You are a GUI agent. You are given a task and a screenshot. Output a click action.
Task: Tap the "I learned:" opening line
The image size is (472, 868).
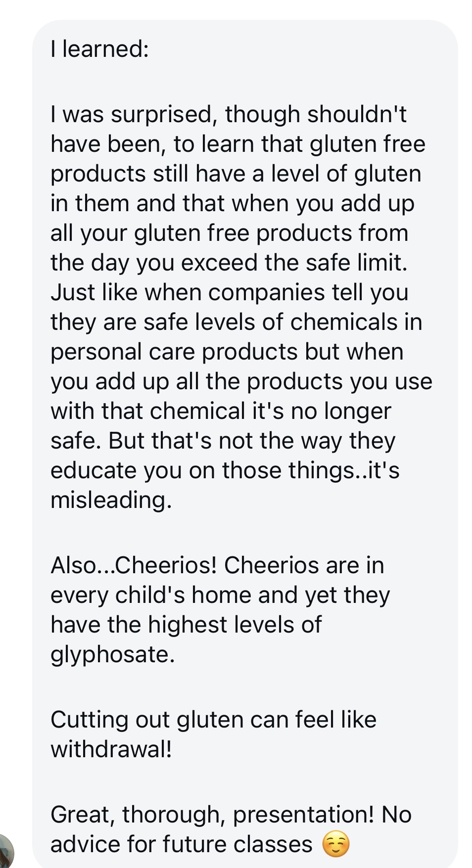pyautogui.click(x=99, y=48)
